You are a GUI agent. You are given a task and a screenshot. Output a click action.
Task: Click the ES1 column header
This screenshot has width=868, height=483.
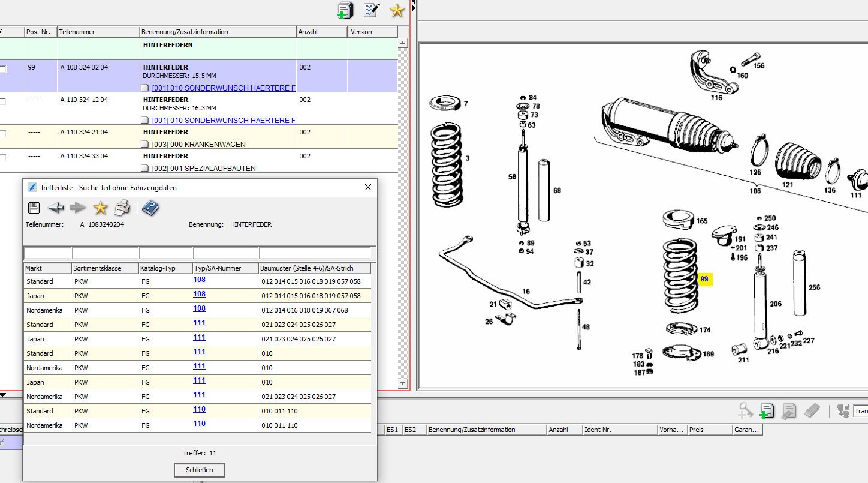393,430
